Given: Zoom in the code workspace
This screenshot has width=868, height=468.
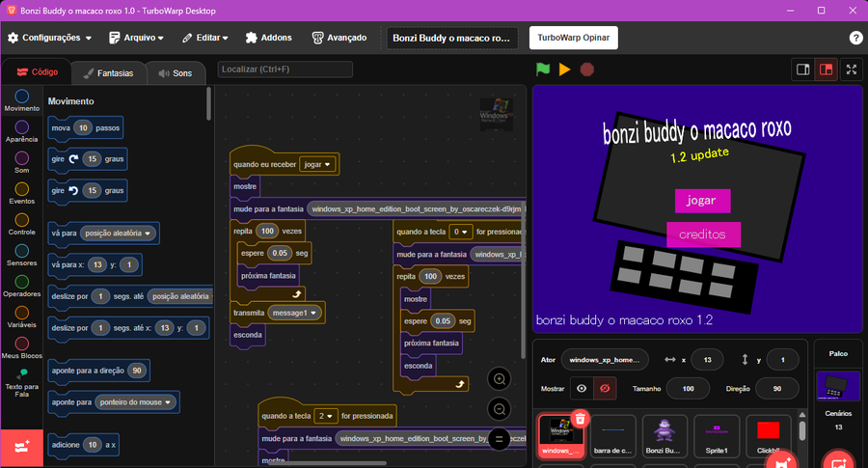Looking at the screenshot, I should [499, 379].
